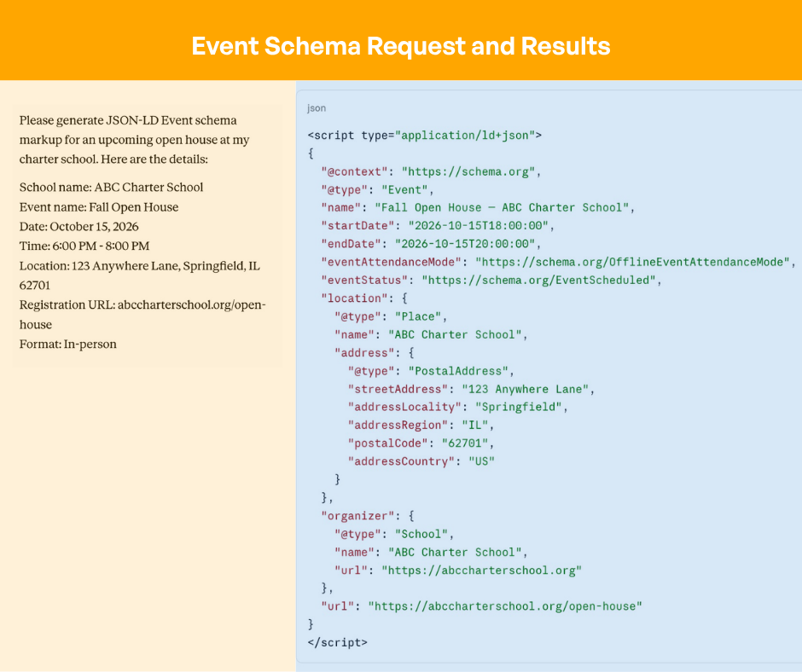Viewport: 802px width, 672px height.
Task: Click the "location": { line
Action: pos(363,298)
